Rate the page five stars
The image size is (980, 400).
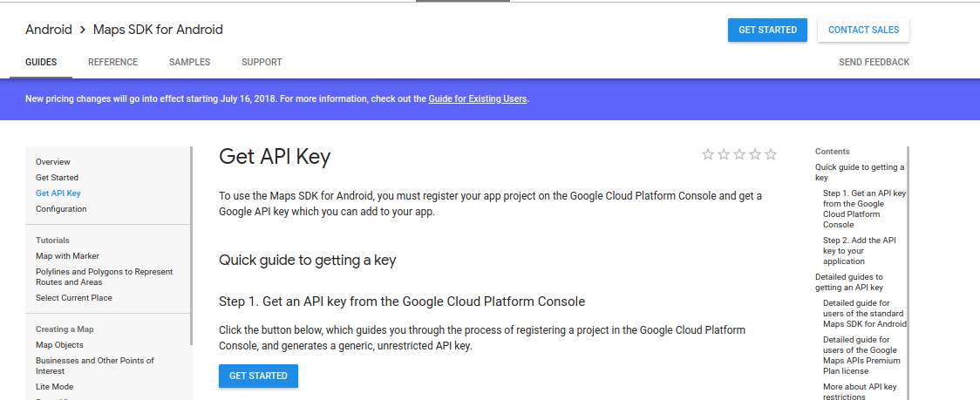click(771, 154)
